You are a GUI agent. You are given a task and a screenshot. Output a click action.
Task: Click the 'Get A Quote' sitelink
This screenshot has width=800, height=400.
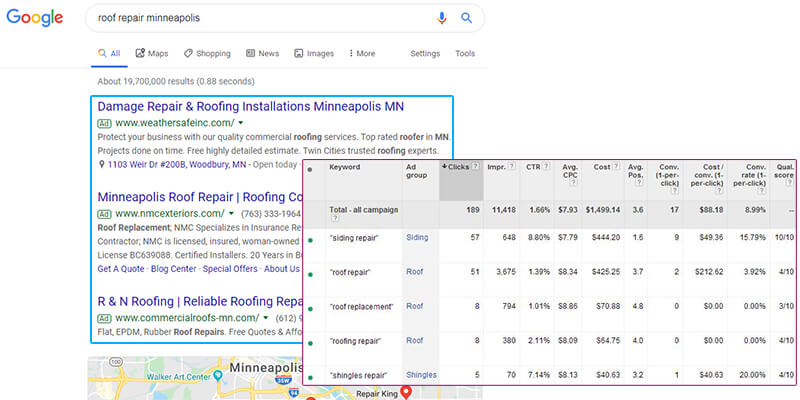pyautogui.click(x=121, y=268)
